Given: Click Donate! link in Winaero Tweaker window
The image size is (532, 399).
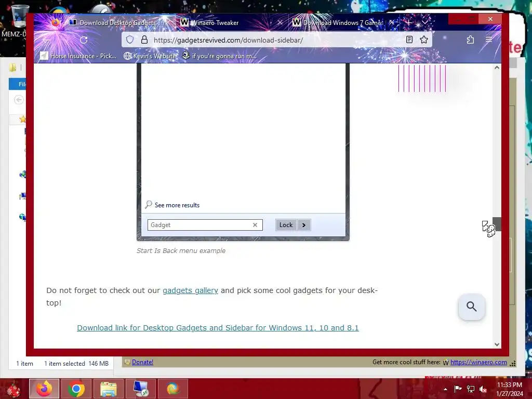Looking at the screenshot, I should click(x=142, y=362).
